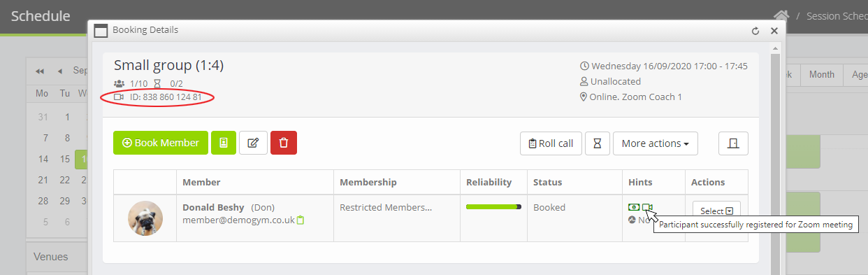Click Donald Beshy's profile photo thumbnail
The width and height of the screenshot is (868, 275).
coord(145,218)
